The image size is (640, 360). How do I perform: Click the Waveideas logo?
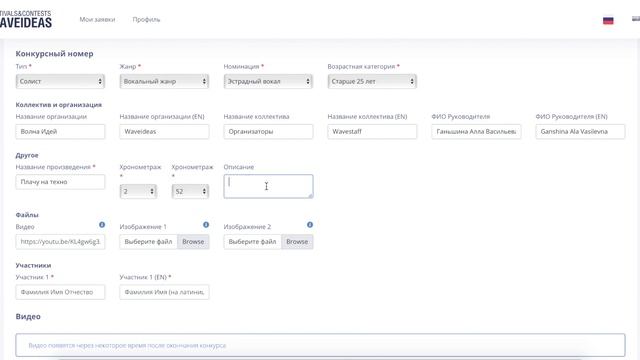point(26,19)
